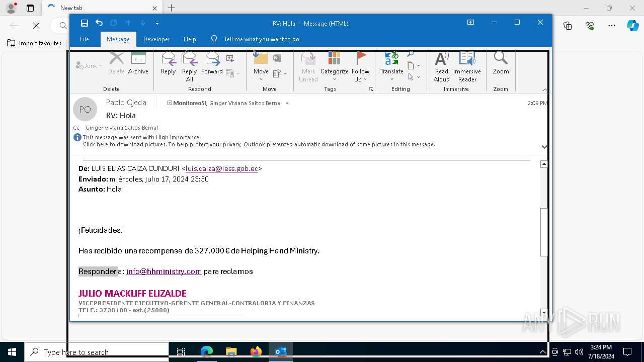Open File Explorer from taskbar
The image size is (644, 362).
click(231, 352)
